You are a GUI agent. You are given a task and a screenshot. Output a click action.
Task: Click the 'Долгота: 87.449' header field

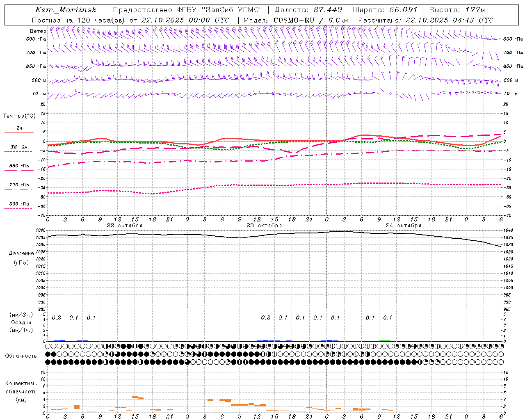[308, 10]
